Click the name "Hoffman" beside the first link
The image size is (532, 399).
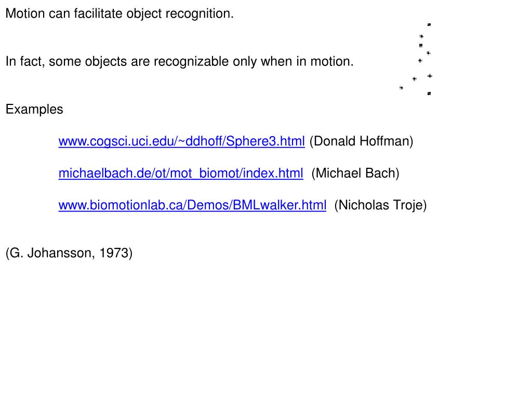[x=389, y=141]
